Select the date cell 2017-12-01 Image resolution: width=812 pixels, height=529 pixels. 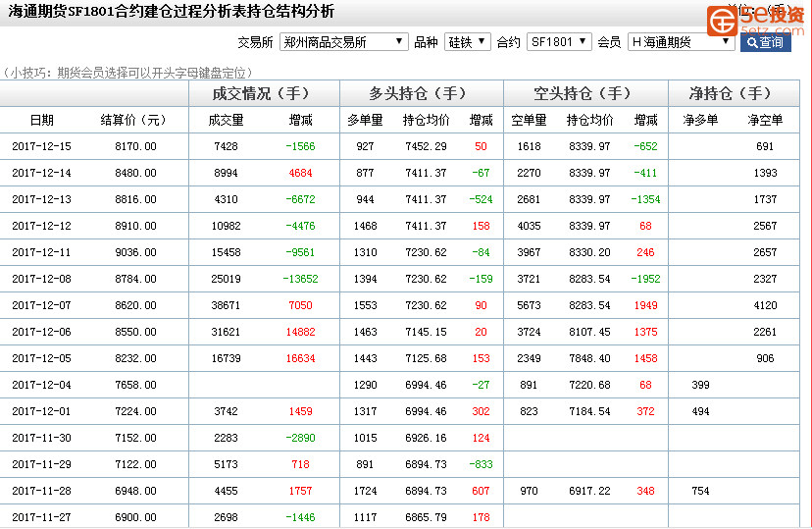41,411
